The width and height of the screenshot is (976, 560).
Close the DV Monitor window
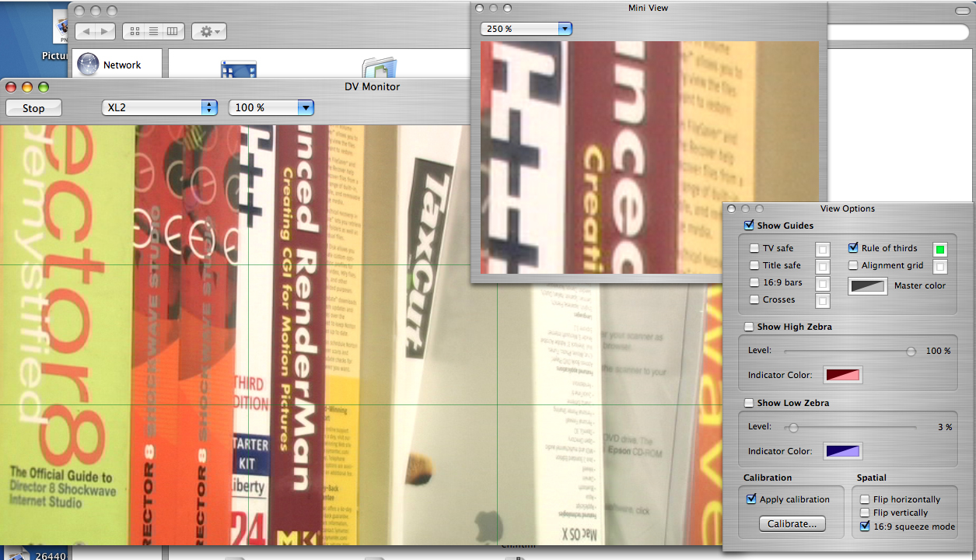[x=11, y=86]
